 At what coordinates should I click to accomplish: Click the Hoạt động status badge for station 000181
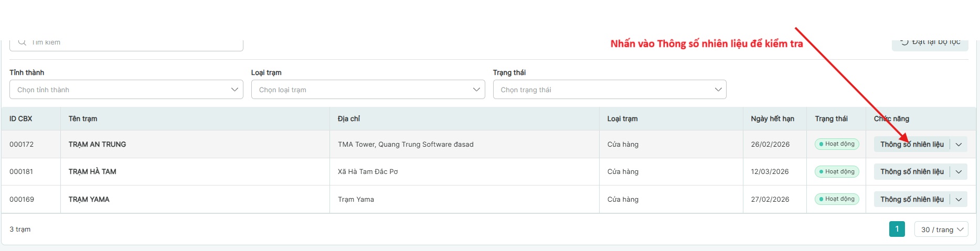coord(837,171)
